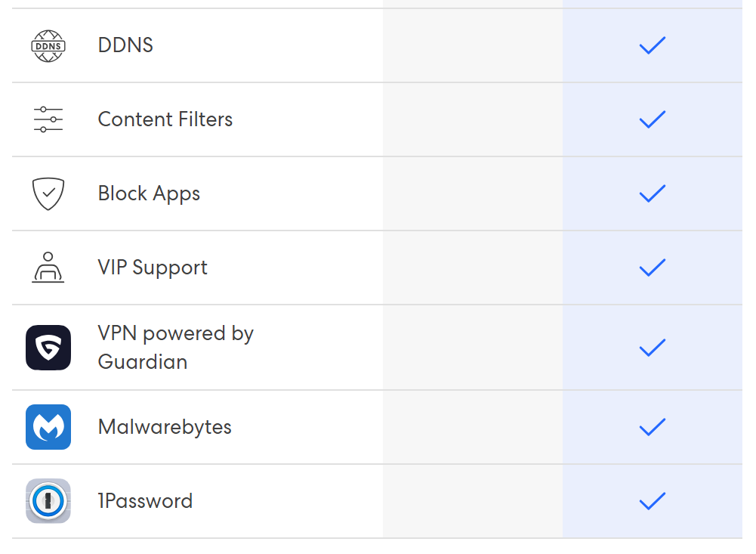Click the Guardian VPN row checkmark

(652, 348)
